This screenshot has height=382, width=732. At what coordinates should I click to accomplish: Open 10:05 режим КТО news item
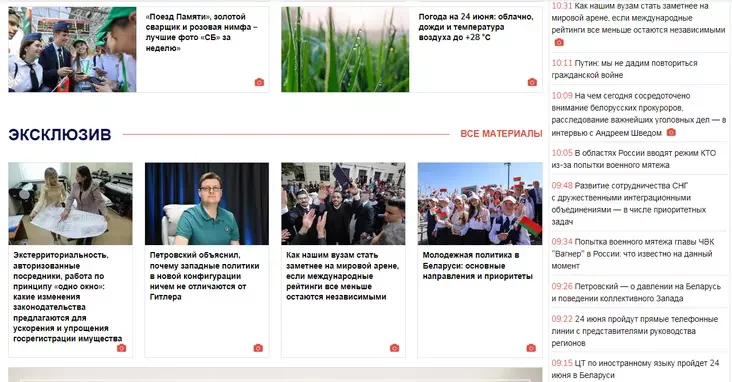click(633, 159)
